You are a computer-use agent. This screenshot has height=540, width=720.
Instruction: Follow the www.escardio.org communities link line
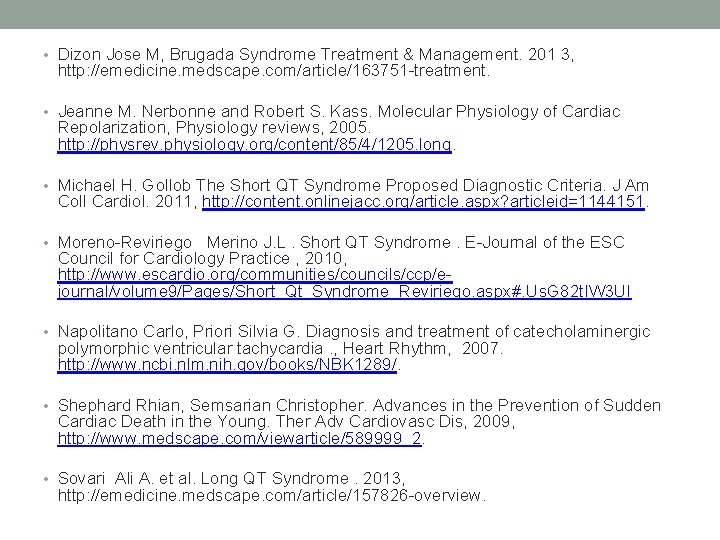point(255,275)
